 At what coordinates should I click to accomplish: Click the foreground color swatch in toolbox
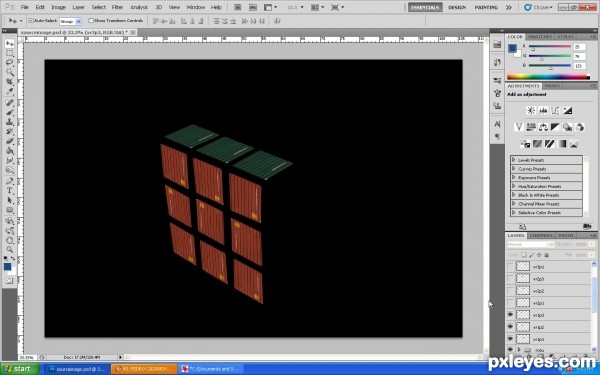(x=7, y=267)
